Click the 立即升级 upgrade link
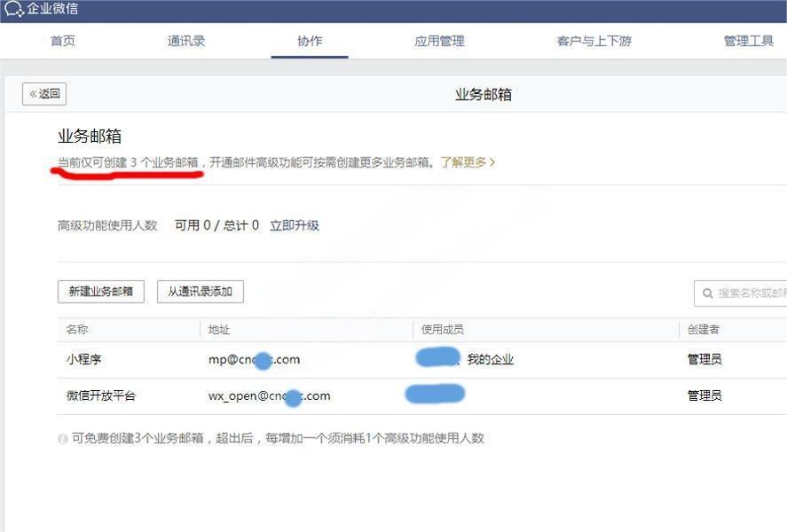 [295, 225]
